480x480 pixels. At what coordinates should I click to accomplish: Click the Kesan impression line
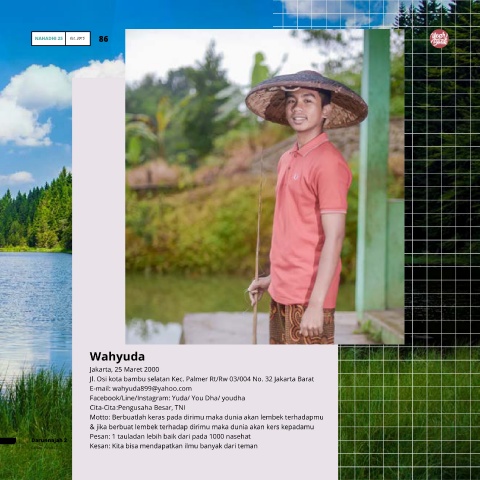[x=173, y=446]
